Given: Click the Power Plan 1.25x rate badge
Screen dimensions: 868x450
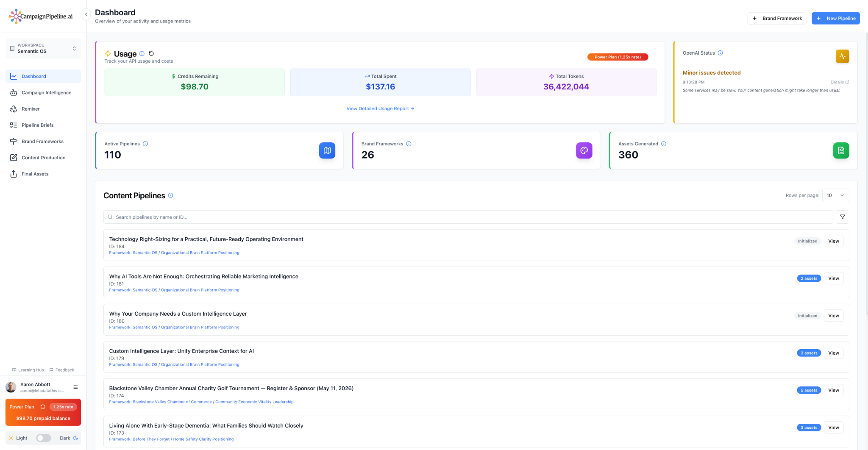Looking at the screenshot, I should (x=618, y=57).
